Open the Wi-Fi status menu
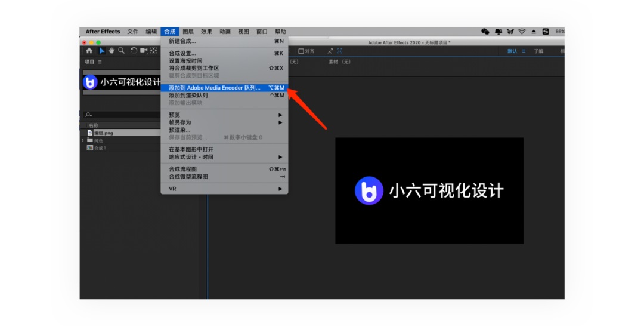This screenshot has width=644, height=326. pyautogui.click(x=522, y=31)
